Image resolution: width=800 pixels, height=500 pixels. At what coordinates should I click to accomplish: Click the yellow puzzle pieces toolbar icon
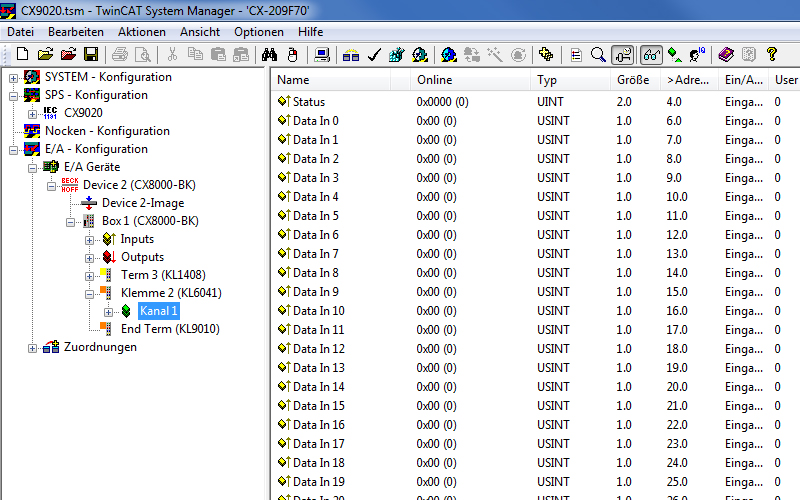[546, 54]
